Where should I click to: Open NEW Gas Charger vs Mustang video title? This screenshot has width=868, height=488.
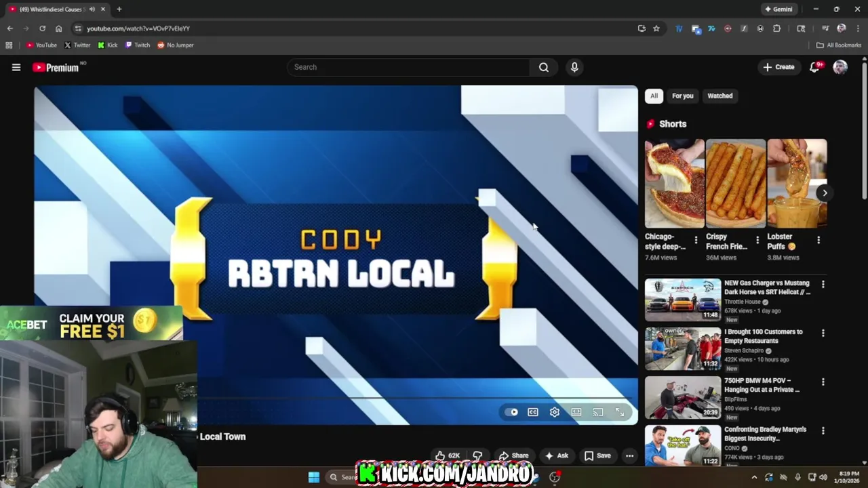tap(768, 287)
